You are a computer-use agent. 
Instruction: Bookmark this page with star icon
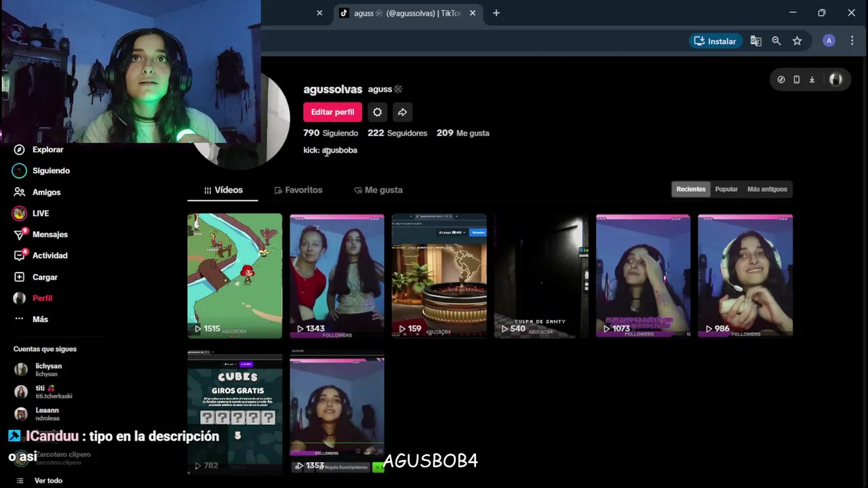coord(797,41)
